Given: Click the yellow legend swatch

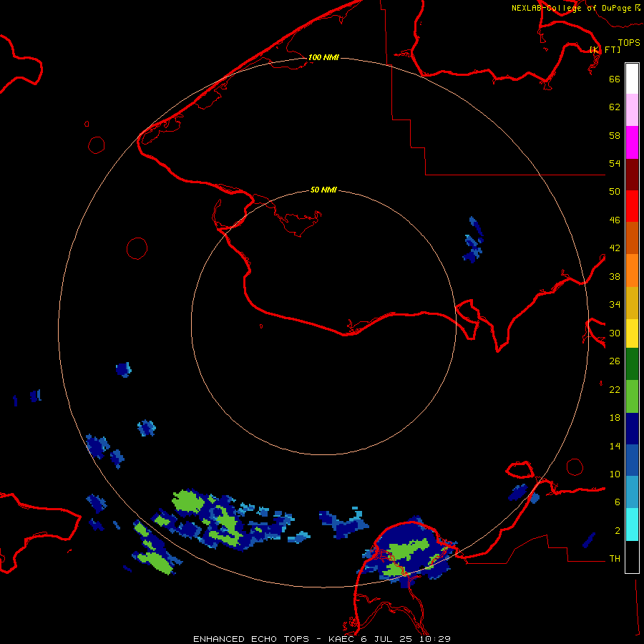Looking at the screenshot, I should 632,333.
